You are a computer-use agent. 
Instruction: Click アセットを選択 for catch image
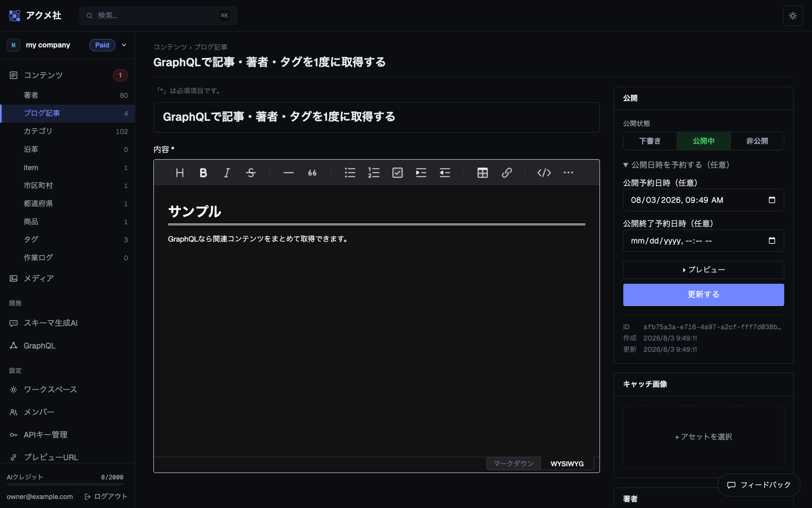pos(703,437)
